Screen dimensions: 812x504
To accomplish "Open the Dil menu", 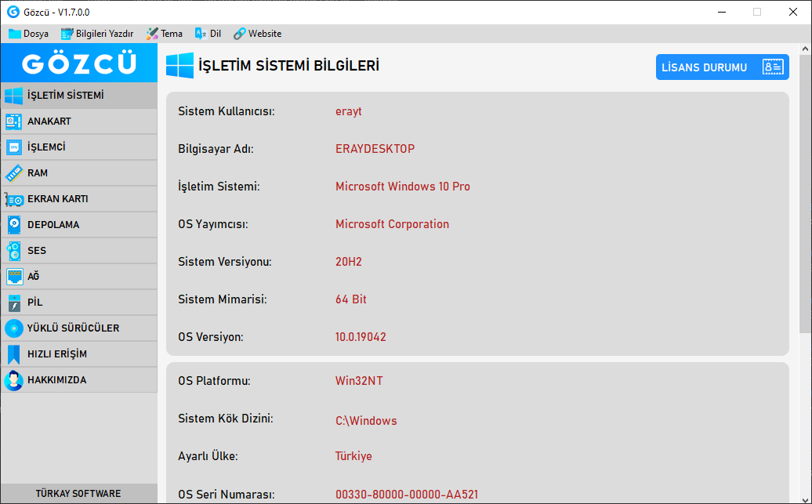I will tap(208, 34).
